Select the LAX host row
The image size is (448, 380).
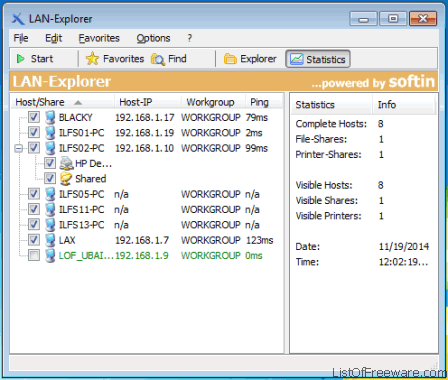147,240
